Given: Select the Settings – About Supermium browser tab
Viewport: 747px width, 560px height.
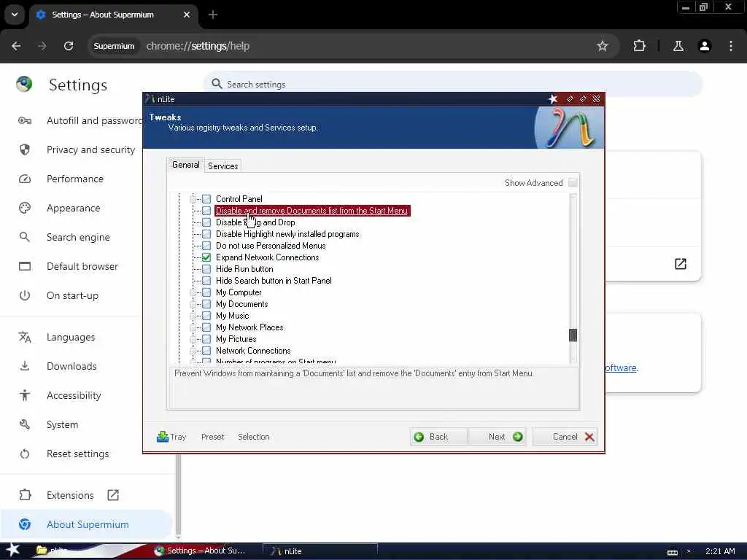Looking at the screenshot, I should 113,15.
